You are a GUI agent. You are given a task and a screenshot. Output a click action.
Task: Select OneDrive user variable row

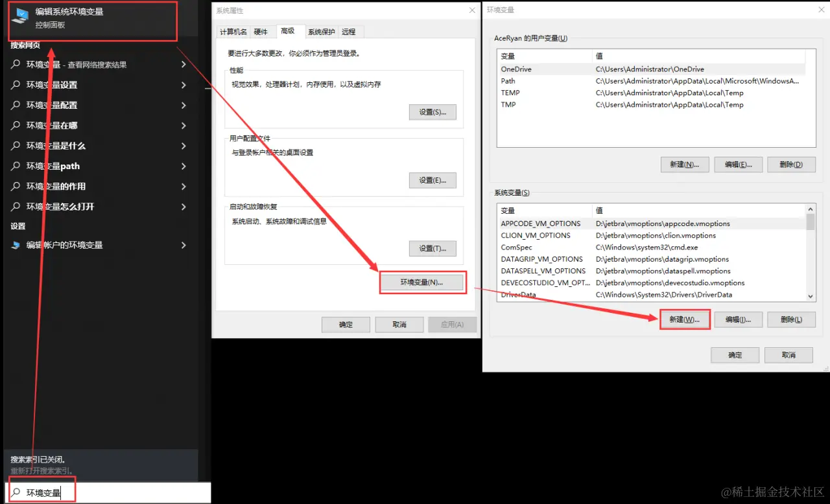tap(652, 69)
